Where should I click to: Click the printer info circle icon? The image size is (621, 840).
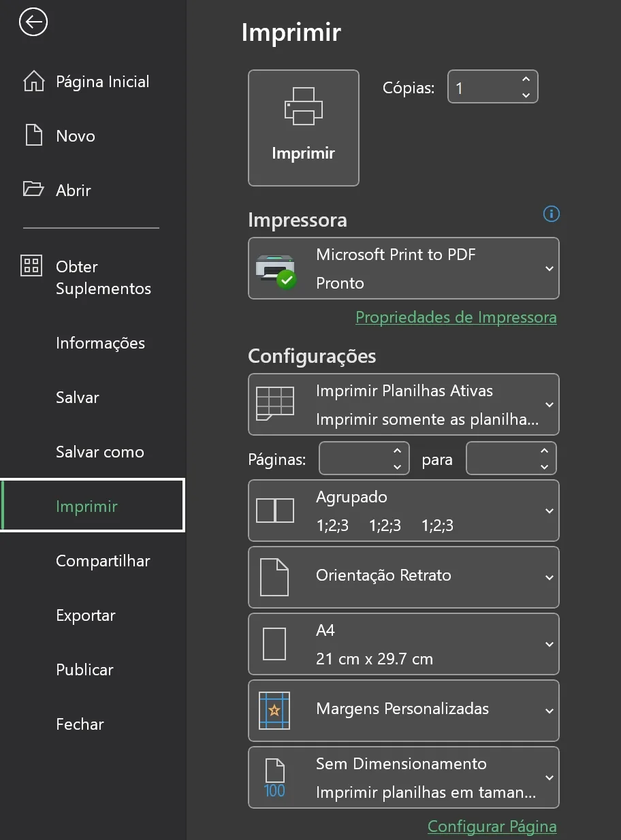point(551,214)
